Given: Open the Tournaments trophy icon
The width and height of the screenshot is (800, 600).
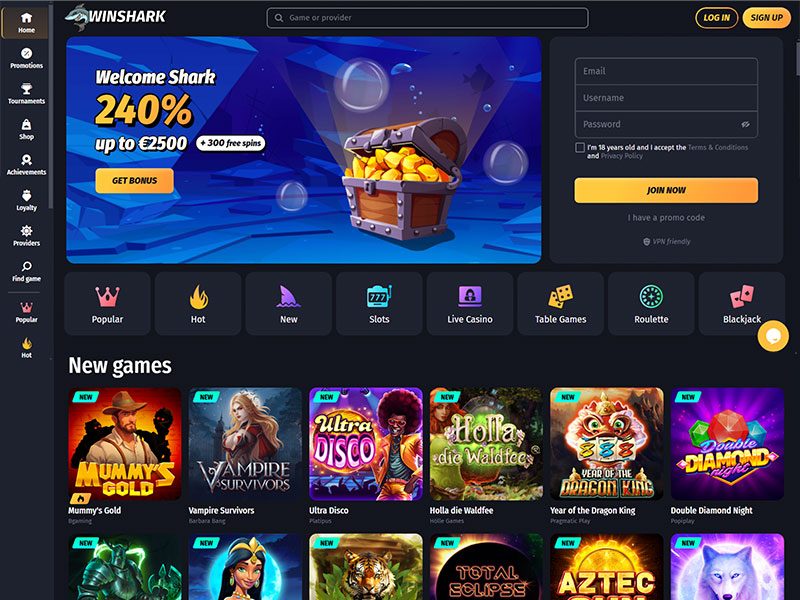Looking at the screenshot, I should point(27,89).
